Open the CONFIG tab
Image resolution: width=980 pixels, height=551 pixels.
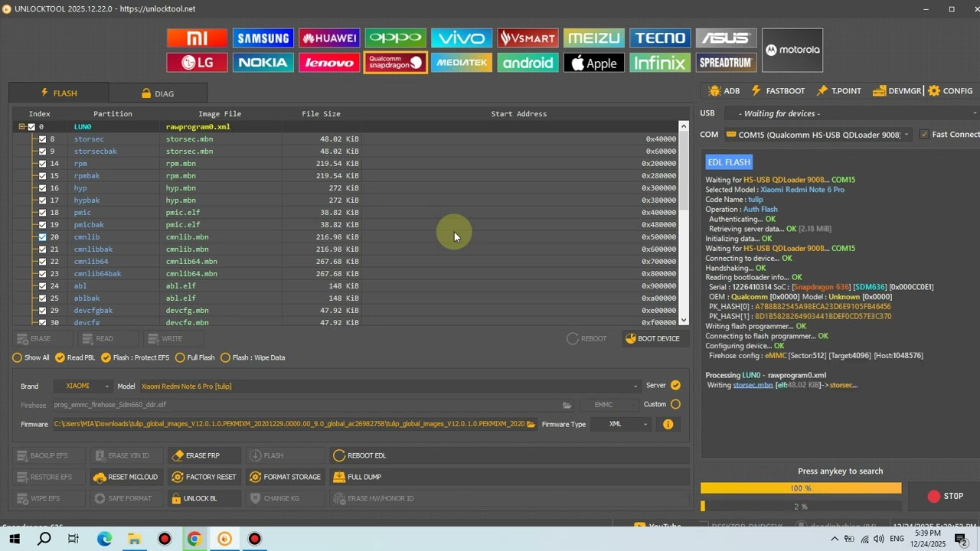pos(950,91)
